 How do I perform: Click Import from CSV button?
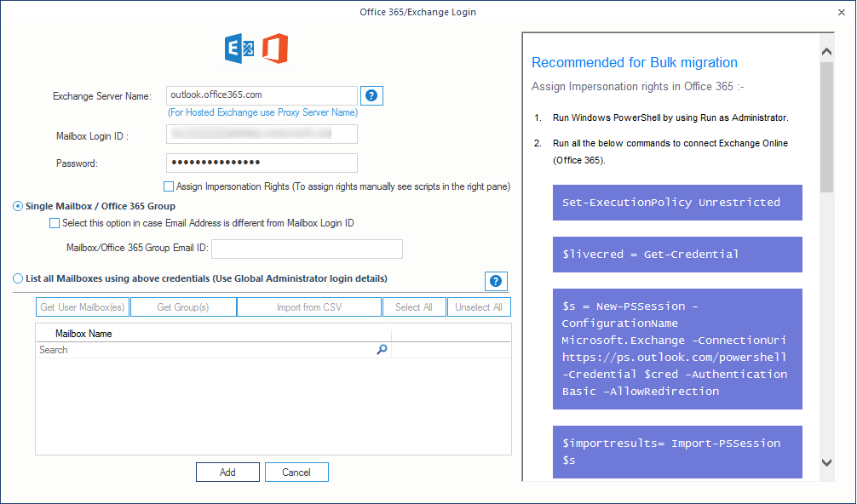click(x=308, y=307)
